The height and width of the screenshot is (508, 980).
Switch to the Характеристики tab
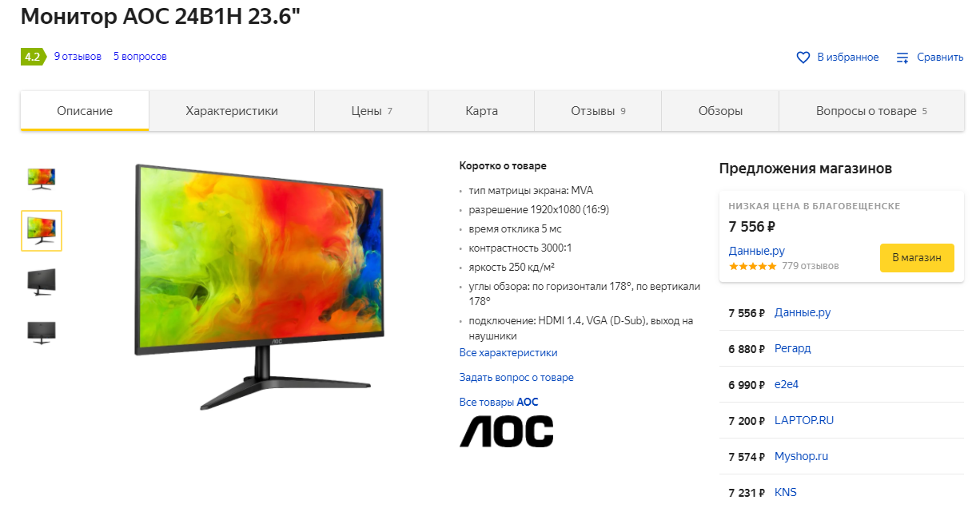coord(232,111)
